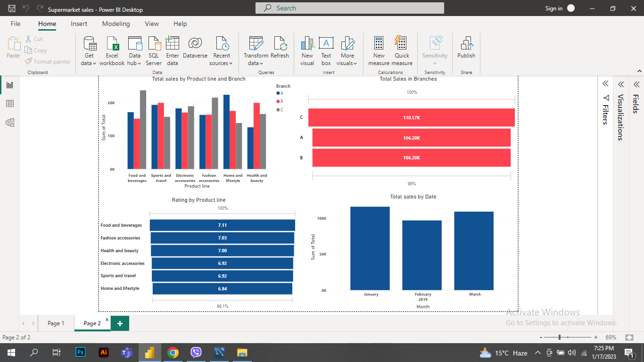
Task: Add a New visual to the report
Action: 307,50
